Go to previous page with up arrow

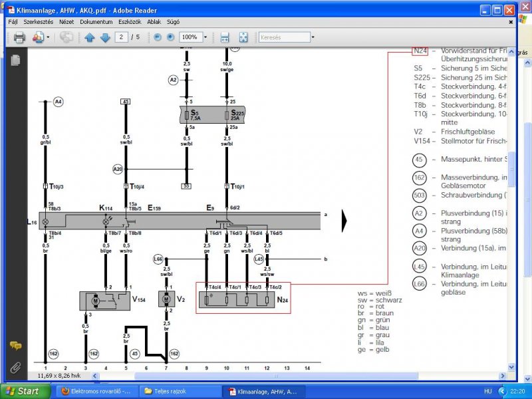(x=90, y=37)
